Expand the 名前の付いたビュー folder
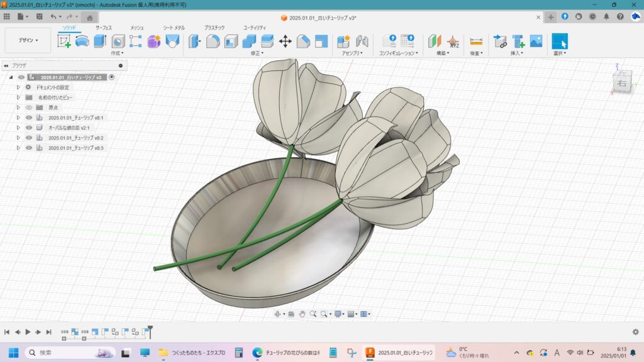Screen dimensions: 644x362 coord(18,97)
